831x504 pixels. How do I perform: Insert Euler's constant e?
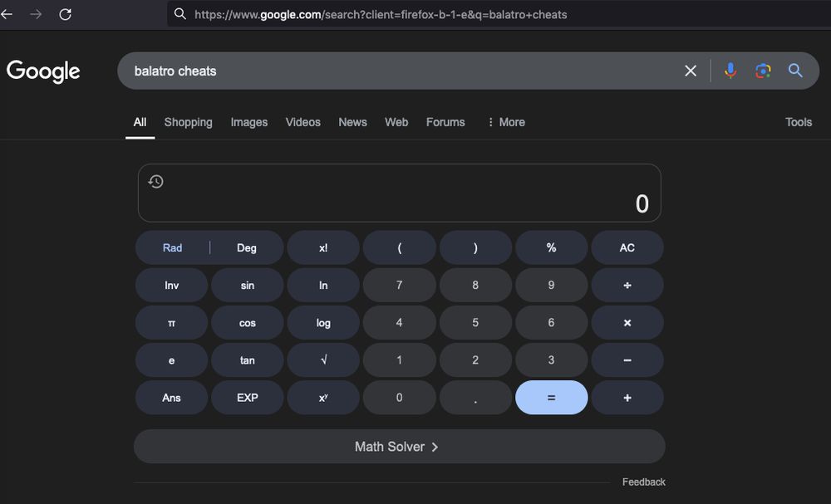172,360
